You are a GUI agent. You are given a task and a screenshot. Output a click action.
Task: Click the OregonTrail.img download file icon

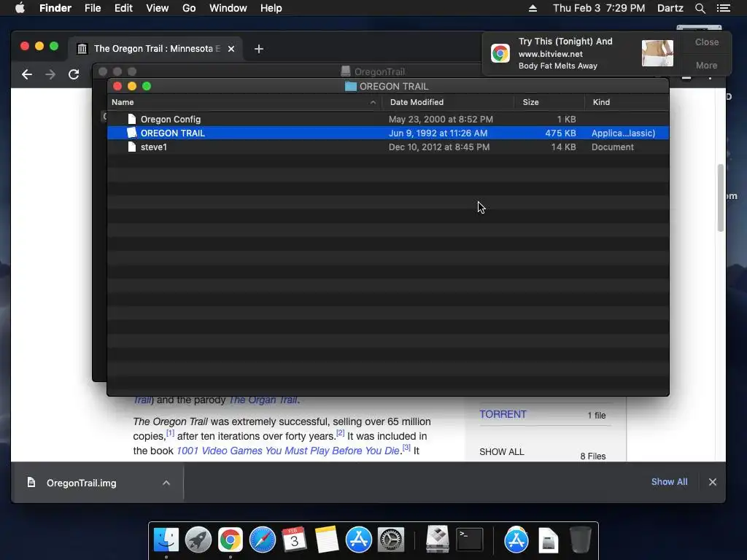pos(31,483)
